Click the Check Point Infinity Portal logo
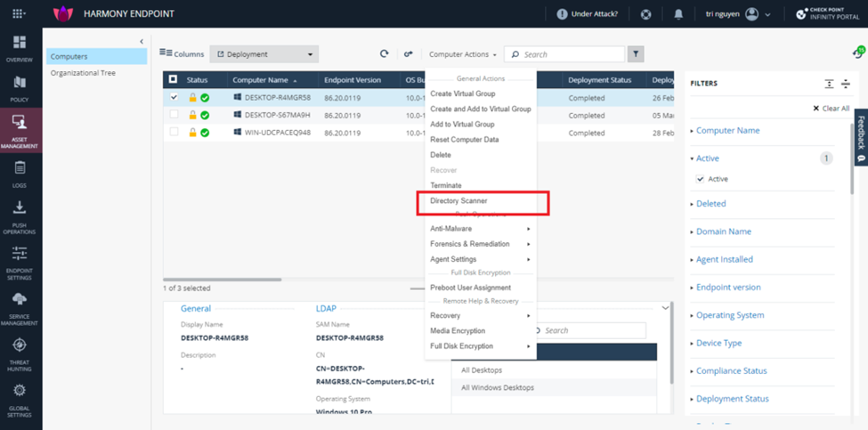The image size is (868, 430). pos(828,14)
